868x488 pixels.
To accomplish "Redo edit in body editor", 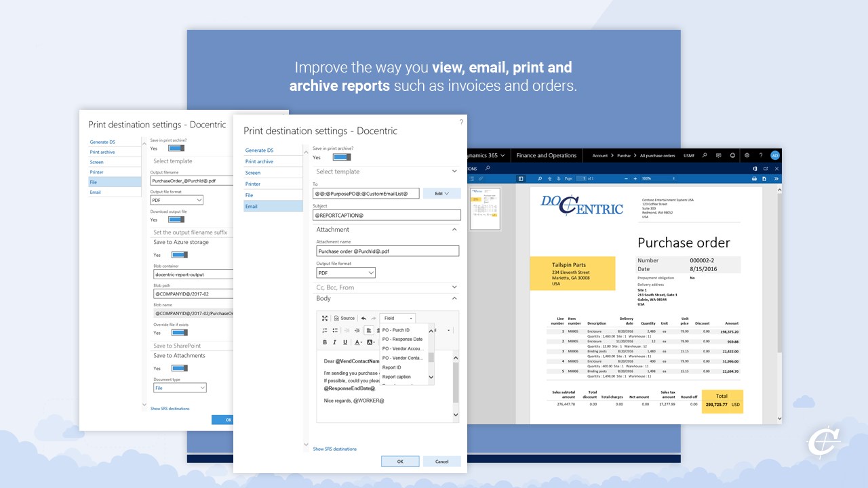I will [x=373, y=318].
